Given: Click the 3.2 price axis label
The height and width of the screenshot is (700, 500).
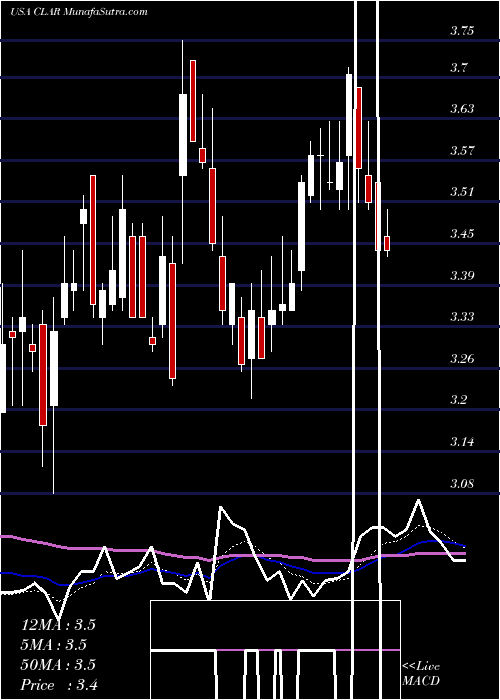Looking at the screenshot, I should [x=458, y=400].
